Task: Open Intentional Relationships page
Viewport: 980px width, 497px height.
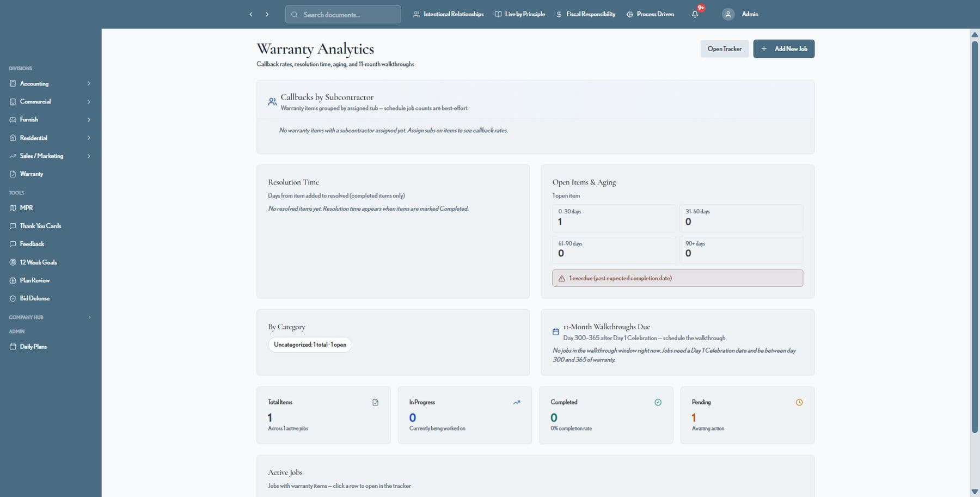Action: pos(448,14)
